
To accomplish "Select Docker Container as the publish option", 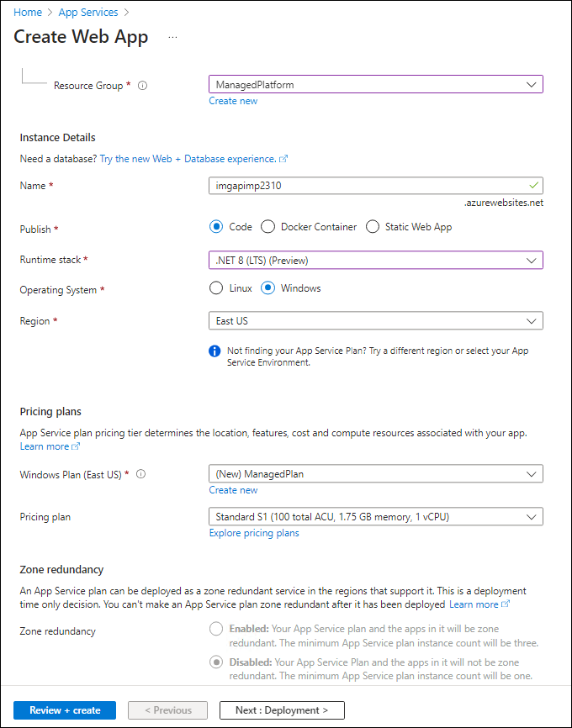I will click(269, 226).
